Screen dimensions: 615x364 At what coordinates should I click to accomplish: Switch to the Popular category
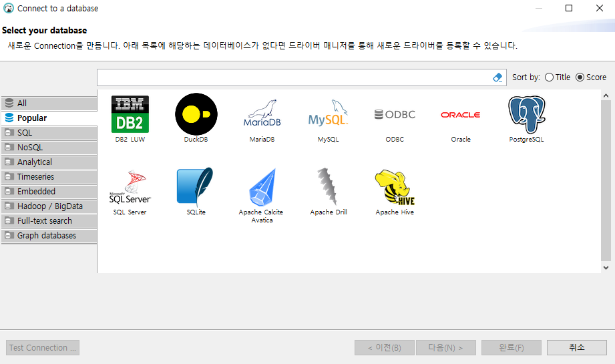[49, 118]
